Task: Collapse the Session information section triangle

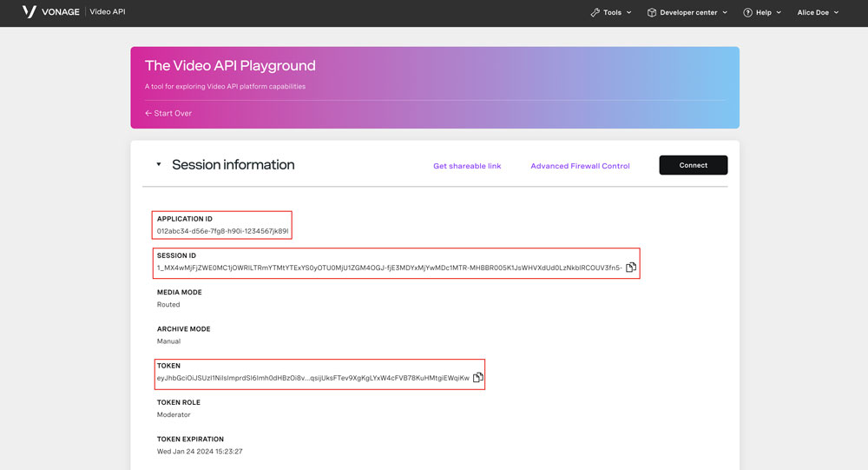Action: [x=158, y=164]
